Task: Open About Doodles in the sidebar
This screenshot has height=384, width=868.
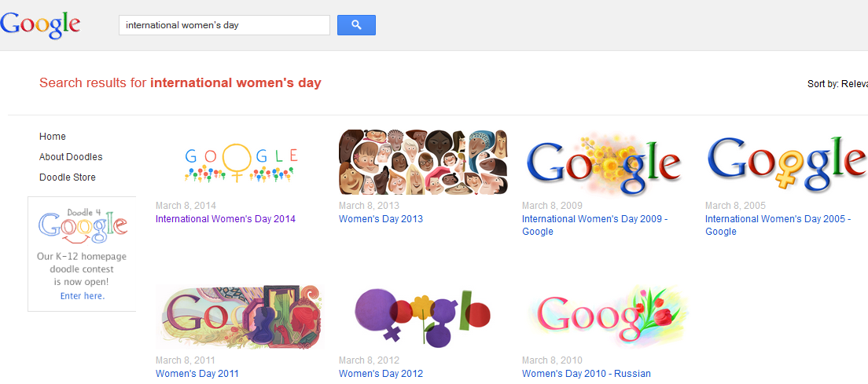Action: point(71,157)
